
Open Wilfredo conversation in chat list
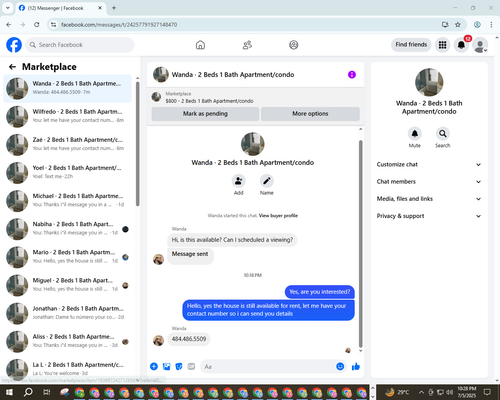pos(67,116)
